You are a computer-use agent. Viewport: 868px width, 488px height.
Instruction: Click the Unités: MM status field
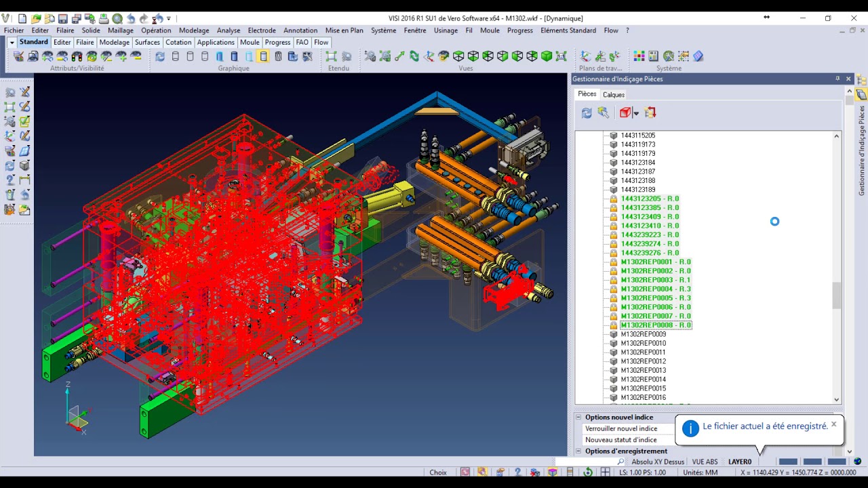[701, 472]
